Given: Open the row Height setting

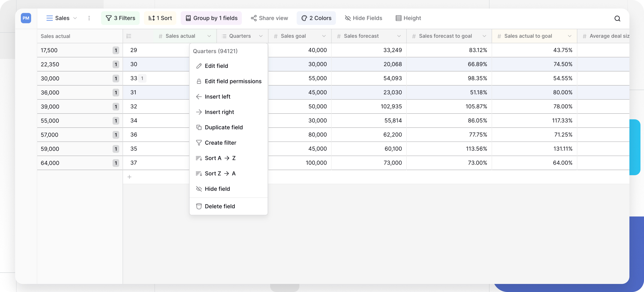Looking at the screenshot, I should coord(408,18).
